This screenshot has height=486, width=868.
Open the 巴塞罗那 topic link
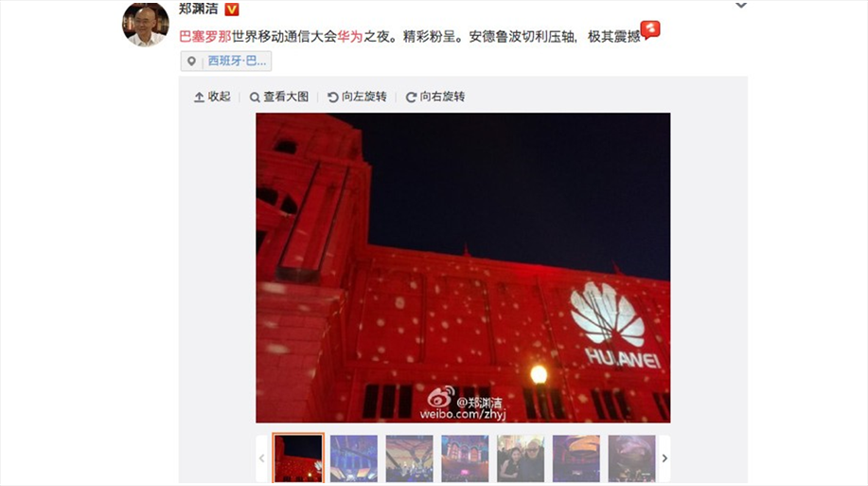click(204, 37)
